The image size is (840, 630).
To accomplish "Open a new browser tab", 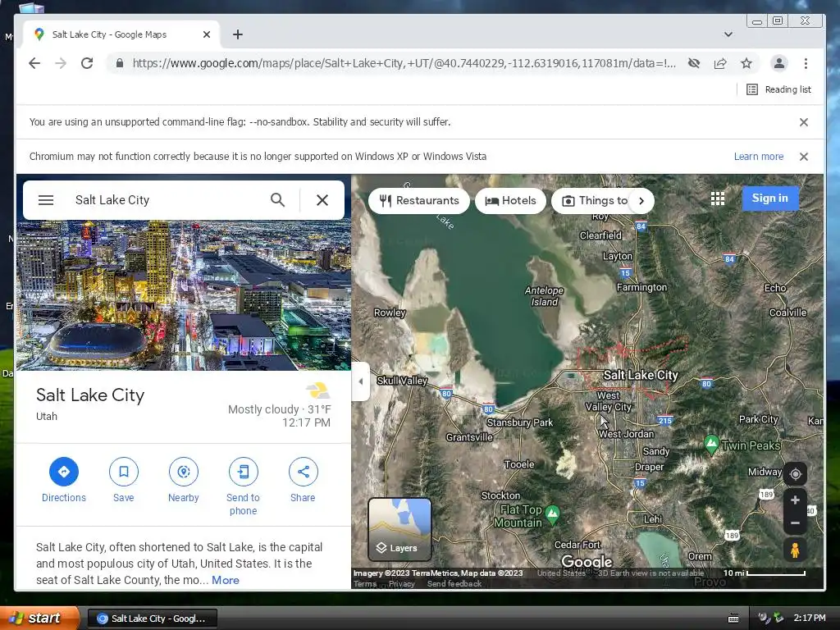I will (238, 34).
